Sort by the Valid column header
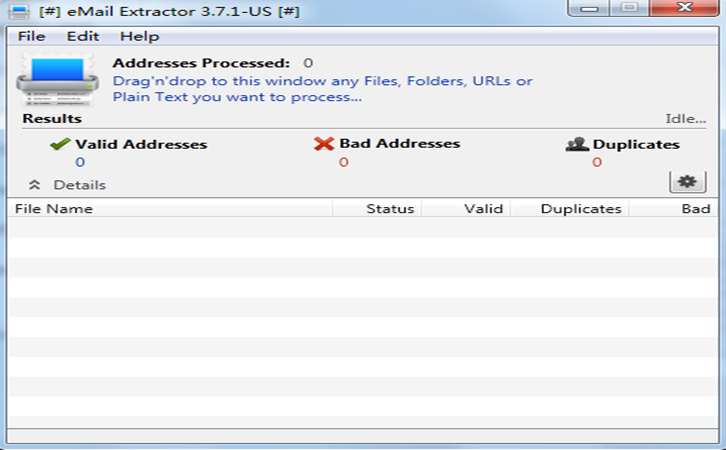 [482, 209]
